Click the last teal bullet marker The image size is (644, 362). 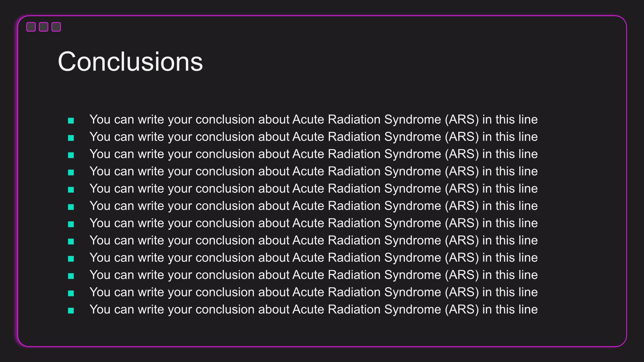pos(71,311)
